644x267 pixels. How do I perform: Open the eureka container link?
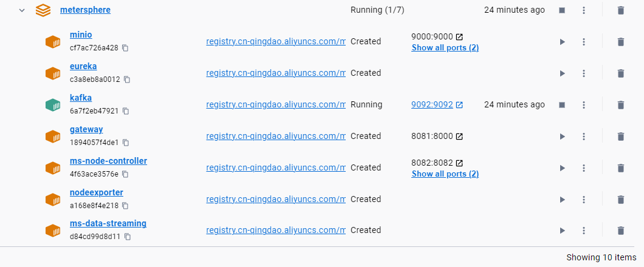coord(83,66)
